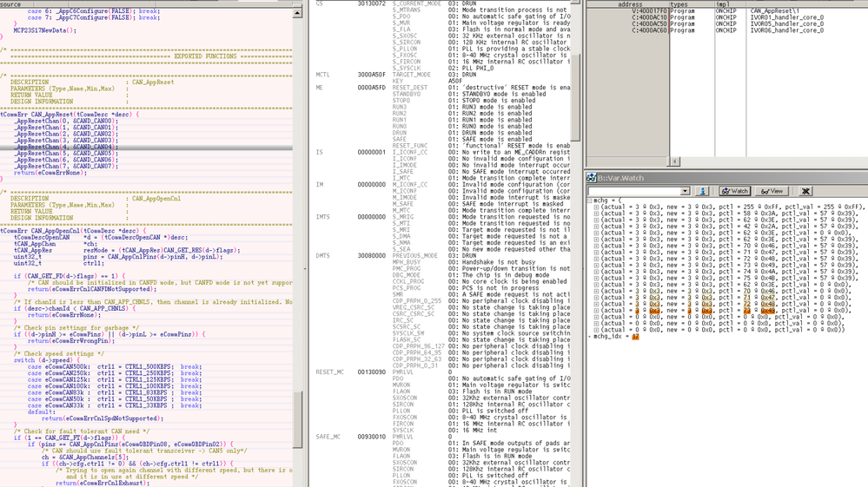Click the variable entry field in Var.Watch

point(633,191)
